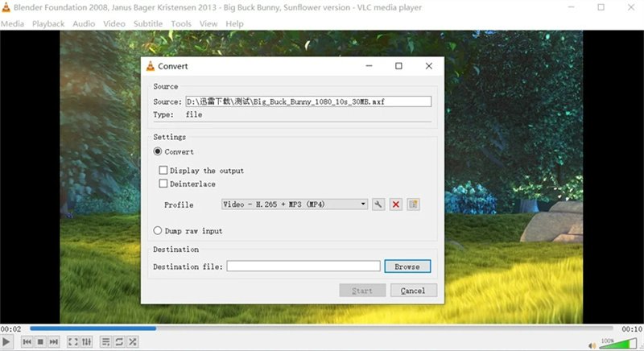The image size is (644, 351).
Task: Toggle the playlist view icon
Action: click(x=105, y=341)
